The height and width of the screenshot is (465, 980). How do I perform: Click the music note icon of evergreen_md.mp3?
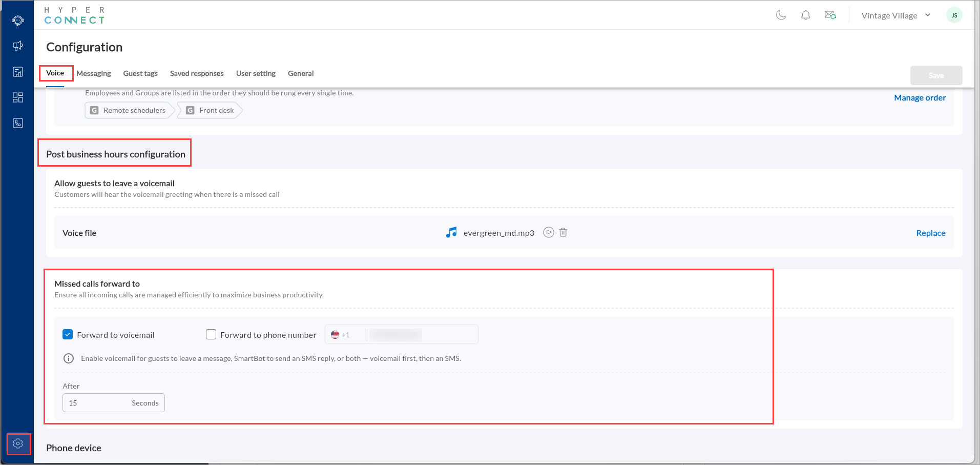pos(451,232)
